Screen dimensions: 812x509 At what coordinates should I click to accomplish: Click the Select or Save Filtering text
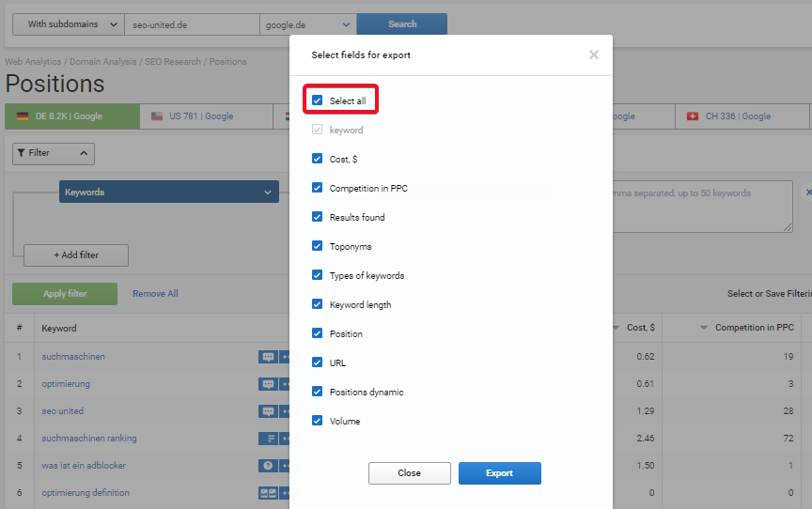point(770,294)
